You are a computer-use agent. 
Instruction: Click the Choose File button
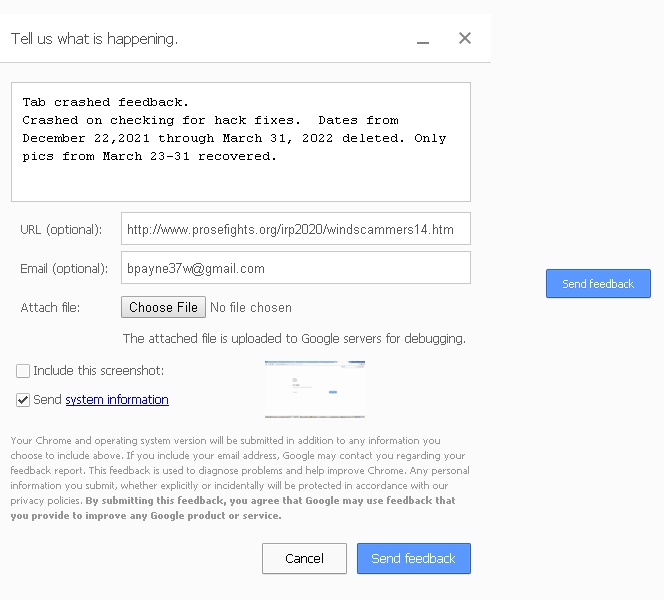[x=163, y=307]
